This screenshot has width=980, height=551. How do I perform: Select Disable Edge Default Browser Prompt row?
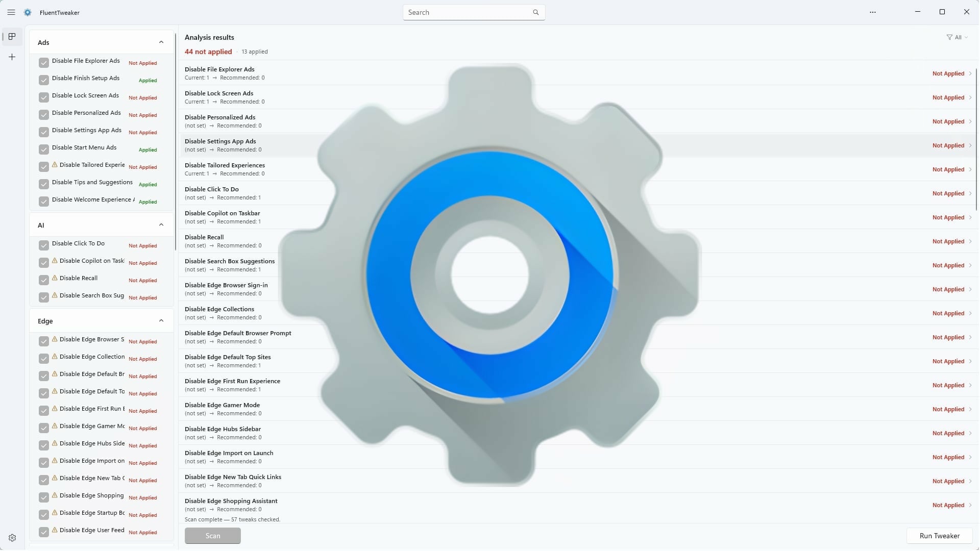coord(577,337)
